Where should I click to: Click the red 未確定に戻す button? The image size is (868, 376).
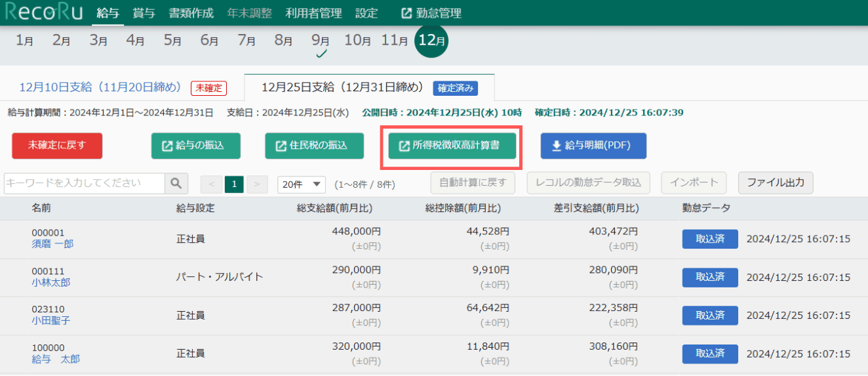click(57, 146)
